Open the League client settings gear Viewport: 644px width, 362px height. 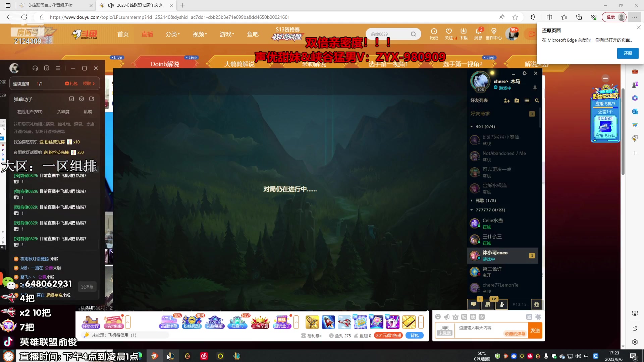pyautogui.click(x=525, y=73)
